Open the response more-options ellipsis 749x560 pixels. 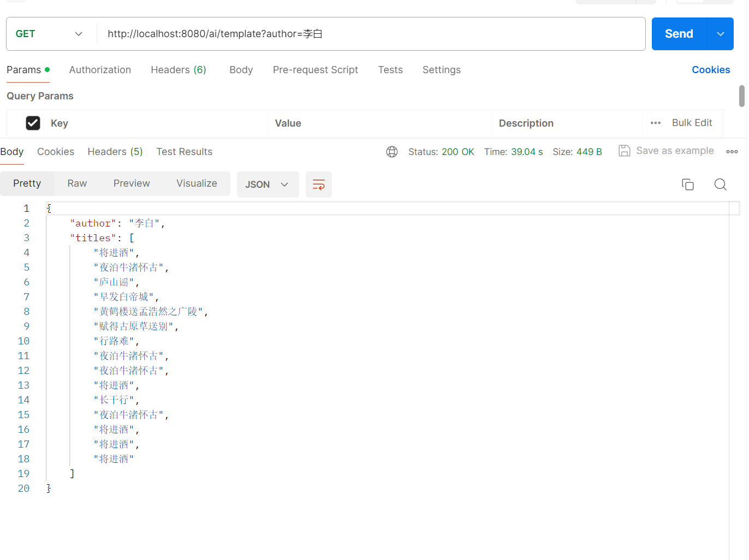[732, 152]
